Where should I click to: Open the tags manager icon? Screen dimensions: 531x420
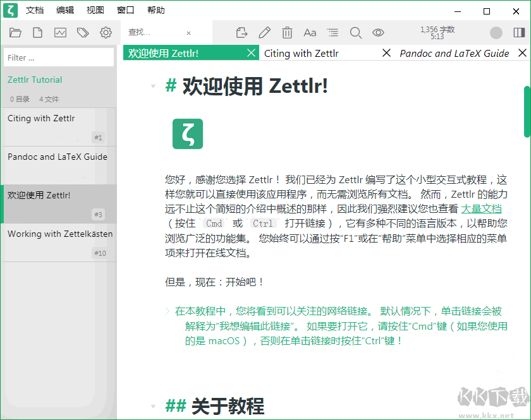(82, 32)
